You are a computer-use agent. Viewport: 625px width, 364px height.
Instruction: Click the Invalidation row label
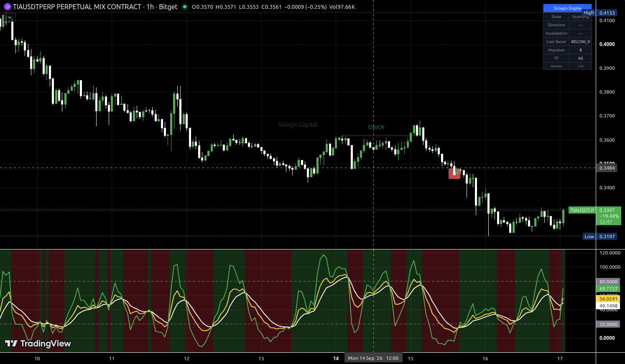[x=556, y=33]
